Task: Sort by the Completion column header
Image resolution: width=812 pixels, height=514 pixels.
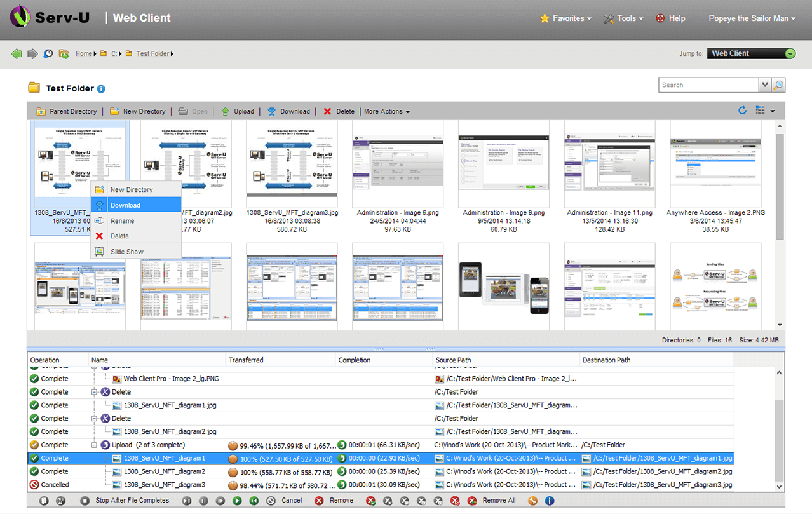Action: 384,360
